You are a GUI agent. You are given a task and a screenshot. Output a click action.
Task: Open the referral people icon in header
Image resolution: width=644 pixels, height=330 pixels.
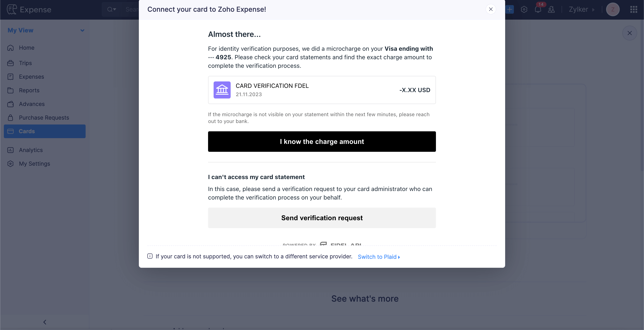(551, 10)
